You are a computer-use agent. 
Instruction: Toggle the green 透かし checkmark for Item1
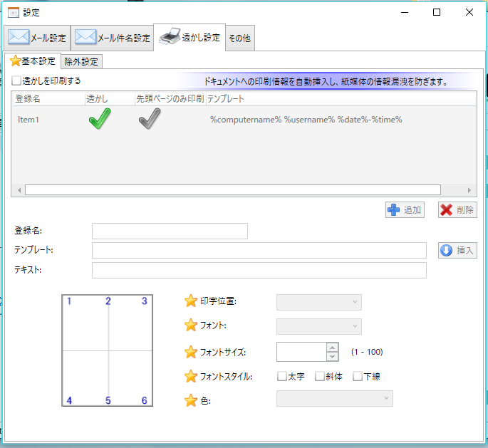pos(100,118)
